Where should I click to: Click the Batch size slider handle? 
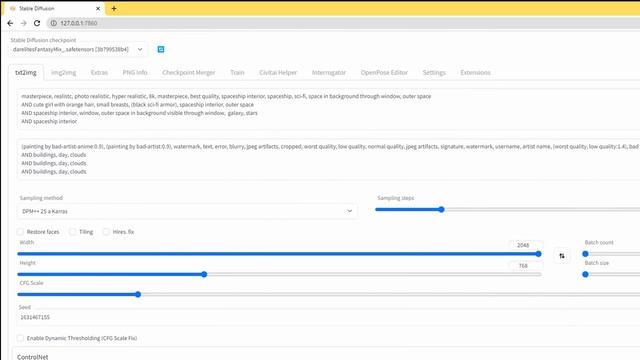(585, 274)
